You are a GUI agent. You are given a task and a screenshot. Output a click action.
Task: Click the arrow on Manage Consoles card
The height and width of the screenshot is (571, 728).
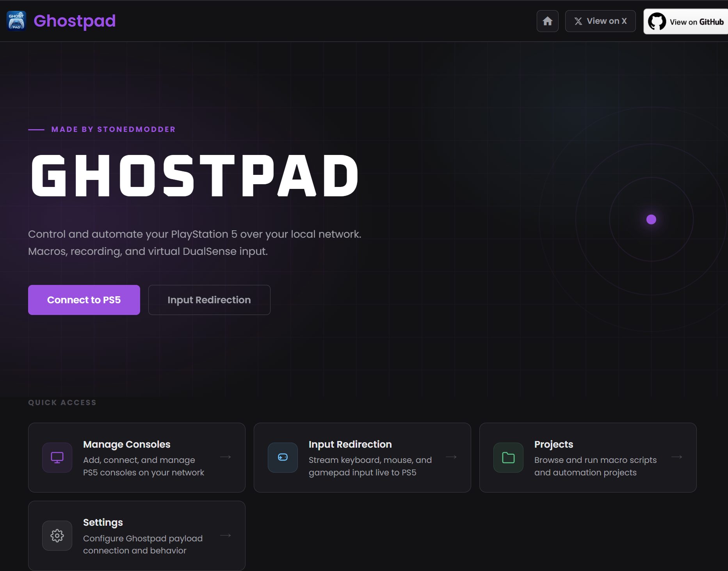pyautogui.click(x=226, y=457)
